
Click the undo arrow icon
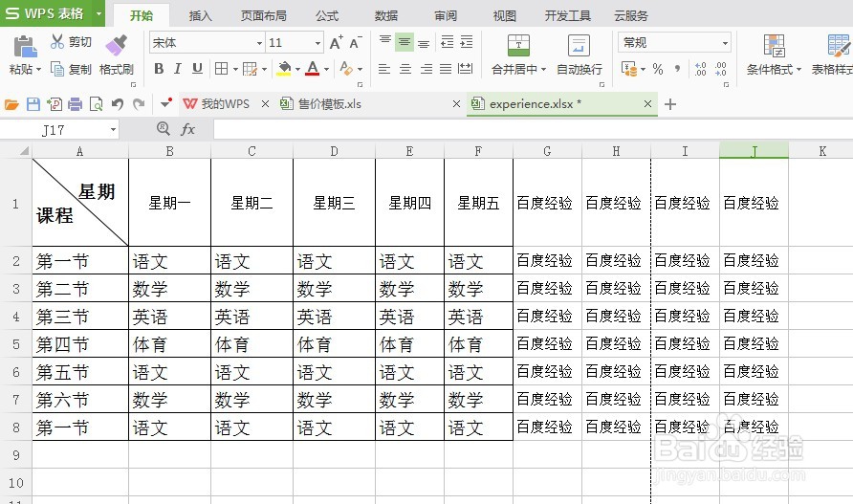click(x=118, y=104)
